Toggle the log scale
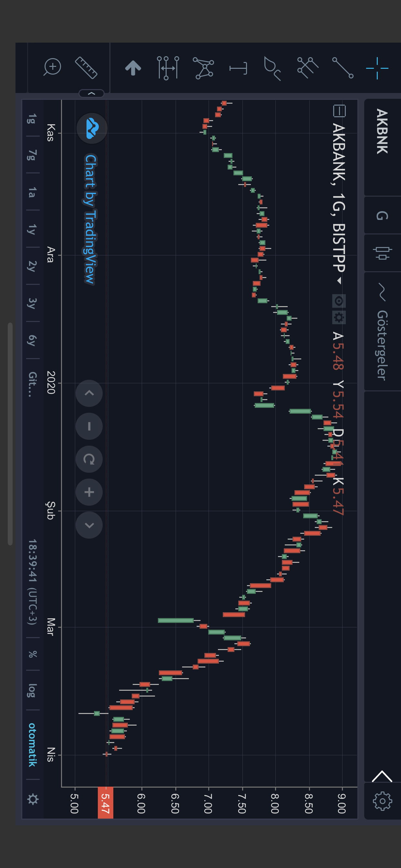This screenshot has height=868, width=401. tap(32, 690)
